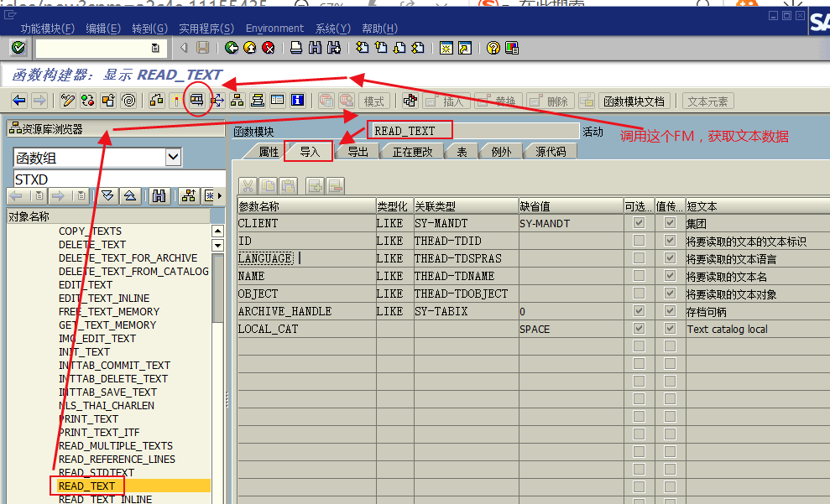The width and height of the screenshot is (830, 504).
Task: Toggle Optional checkbox for LANGUAGE parameter
Action: [639, 258]
